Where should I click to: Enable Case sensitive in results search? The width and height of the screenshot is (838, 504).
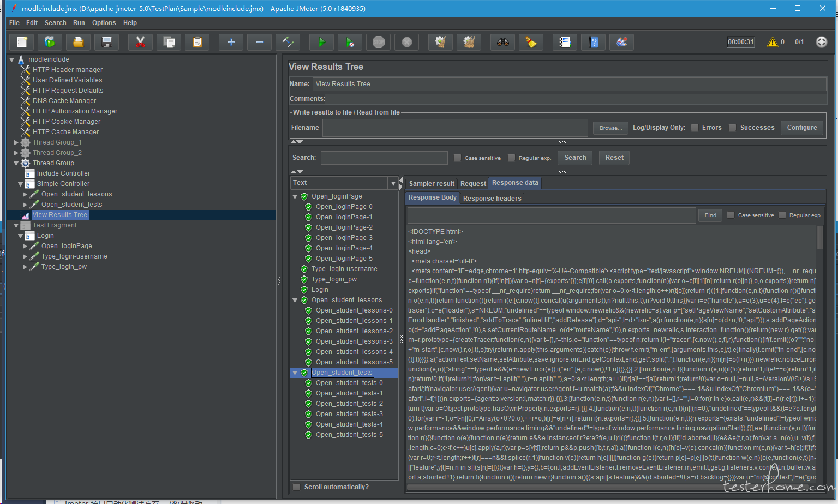pos(457,158)
